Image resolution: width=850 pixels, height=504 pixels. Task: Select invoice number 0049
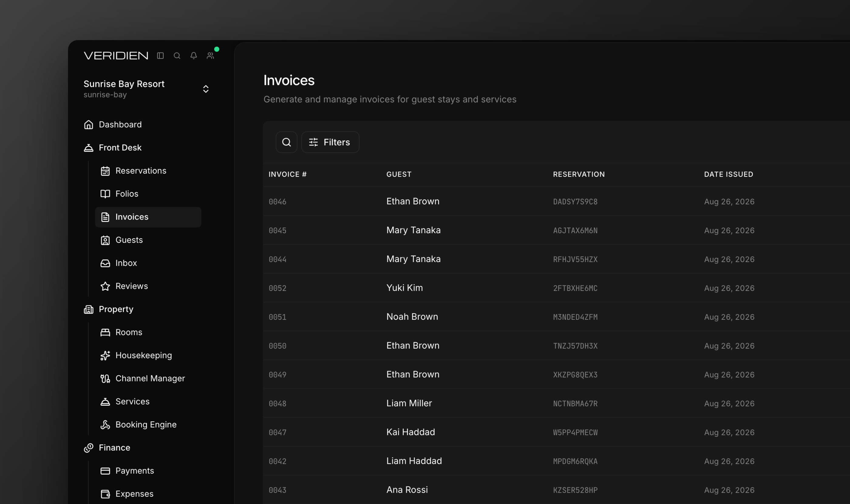(x=277, y=375)
